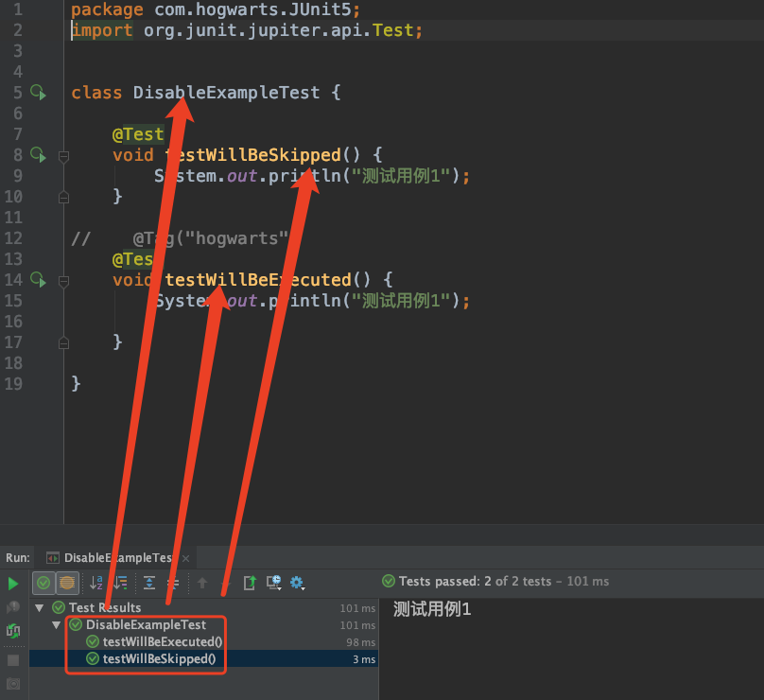Sort tests alphabetically with a-z icon
This screenshot has width=764, height=700.
pyautogui.click(x=96, y=584)
